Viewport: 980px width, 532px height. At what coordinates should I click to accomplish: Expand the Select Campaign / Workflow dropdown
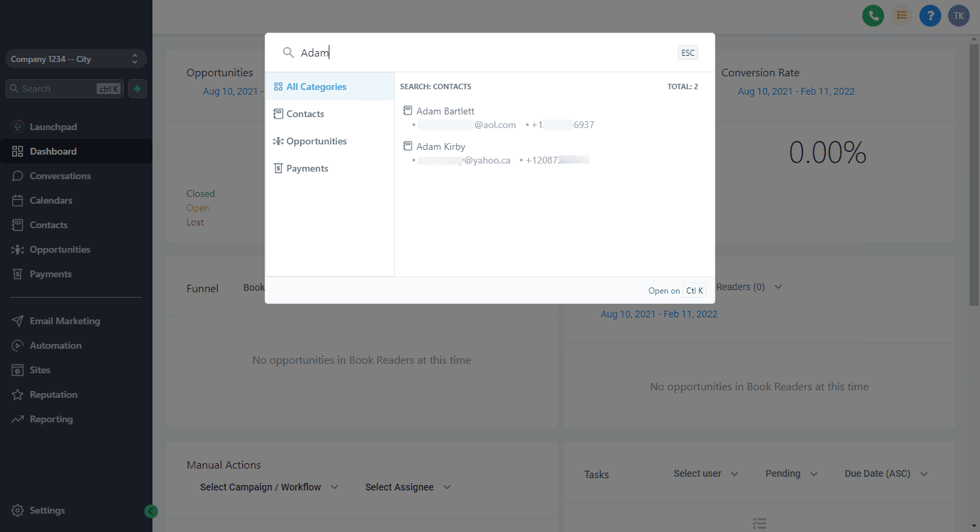pos(269,487)
